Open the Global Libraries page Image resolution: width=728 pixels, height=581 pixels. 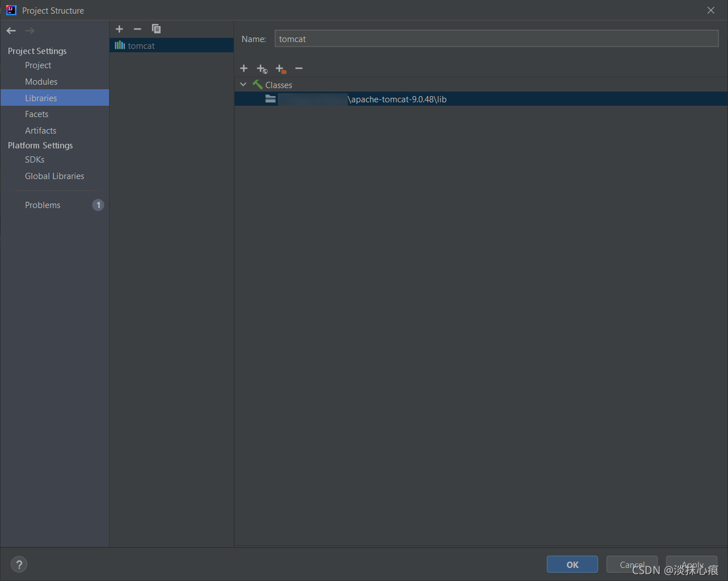(x=55, y=176)
